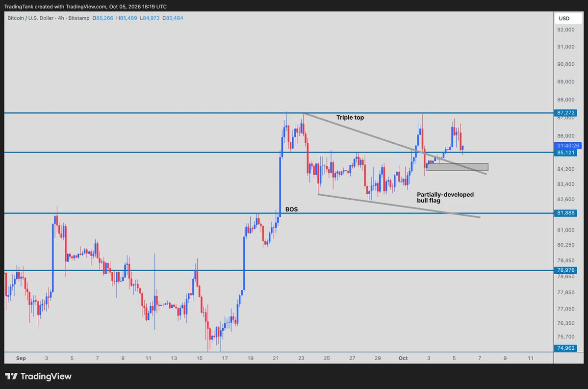Click the "Oct" label on the time axis
The height and width of the screenshot is (389, 588).
403,358
